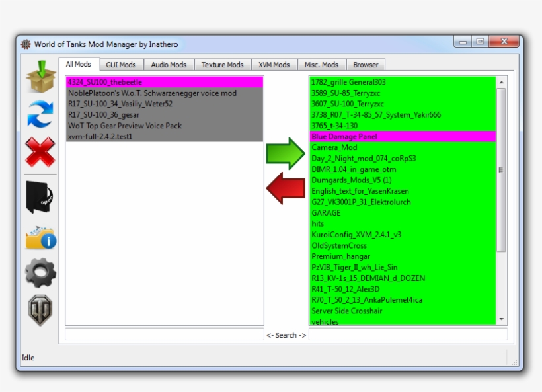Open settings with the gear icon
The width and height of the screenshot is (542, 392).
(40, 273)
